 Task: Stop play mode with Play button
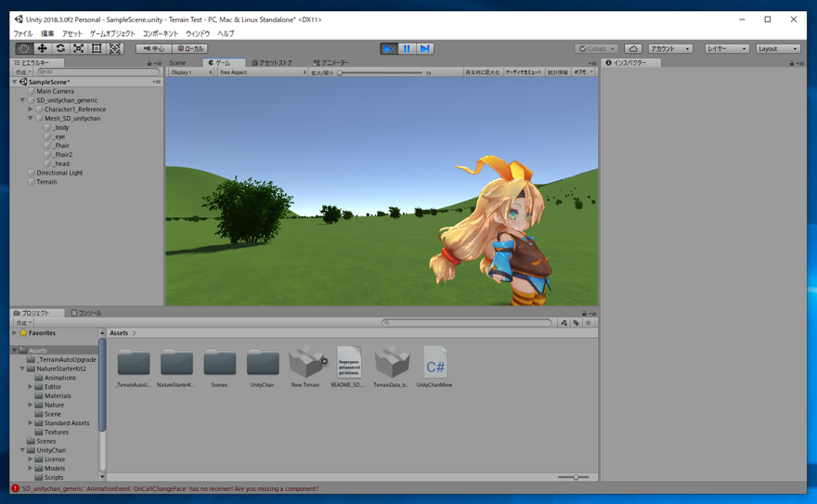pyautogui.click(x=389, y=48)
